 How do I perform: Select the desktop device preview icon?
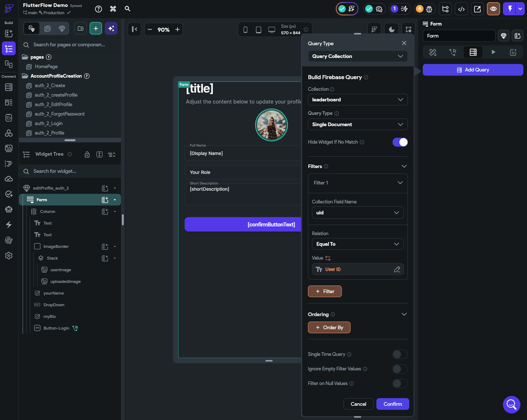click(x=272, y=30)
